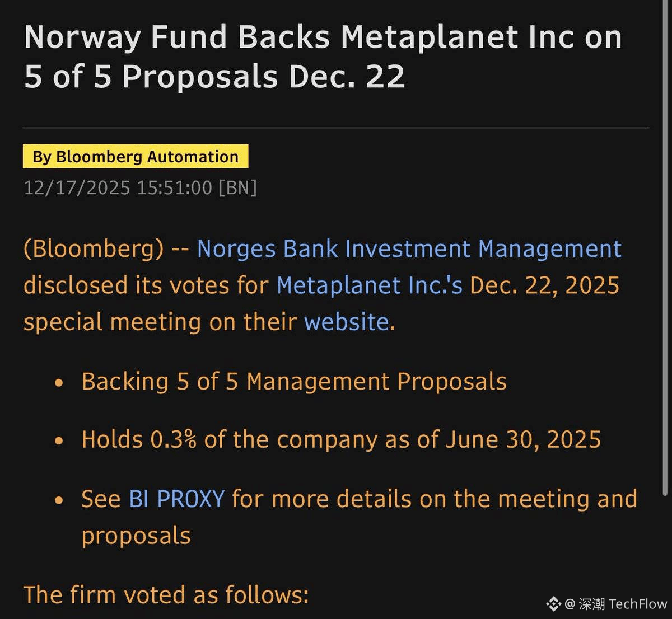
Task: Open the BI PROXY link
Action: 176,499
